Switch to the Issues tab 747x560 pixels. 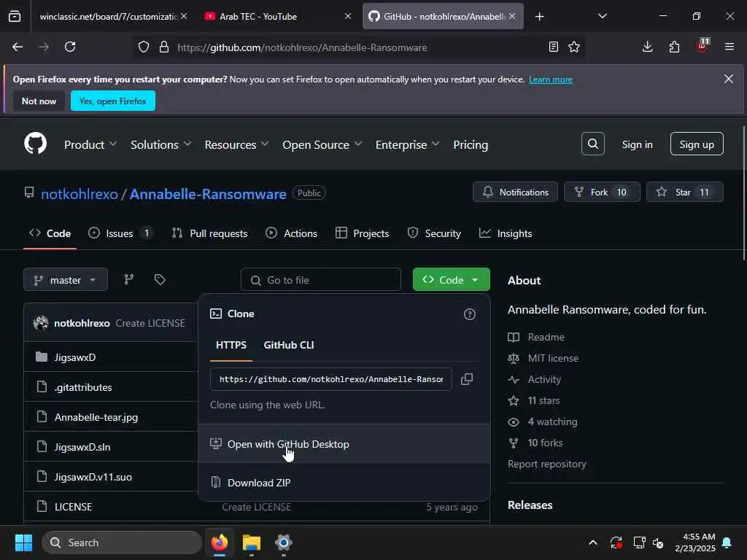(121, 233)
